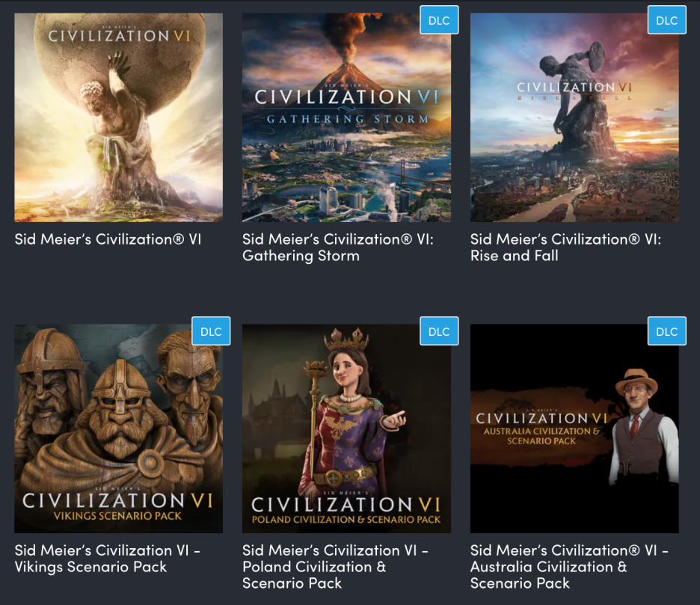
Task: Click the DLC badge on Poland pack
Action: pyautogui.click(x=439, y=331)
